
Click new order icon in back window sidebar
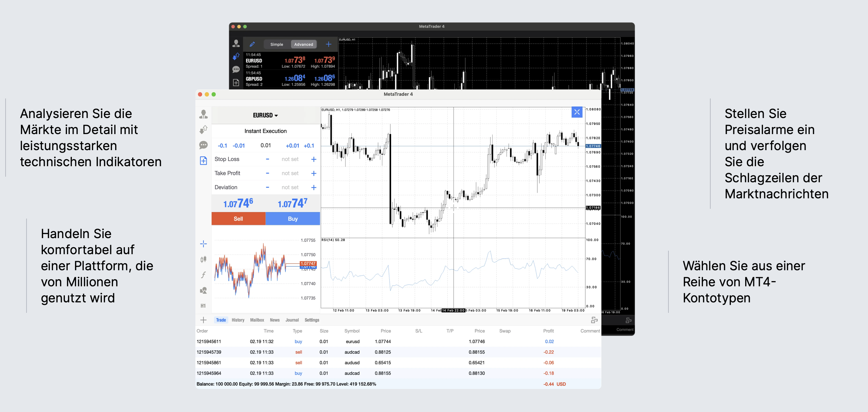(236, 83)
